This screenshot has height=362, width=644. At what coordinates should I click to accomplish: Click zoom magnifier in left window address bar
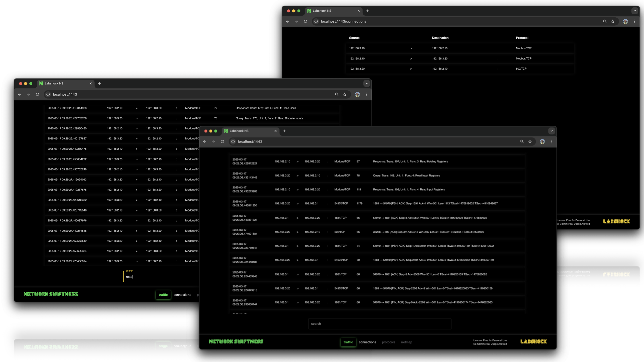click(x=337, y=94)
